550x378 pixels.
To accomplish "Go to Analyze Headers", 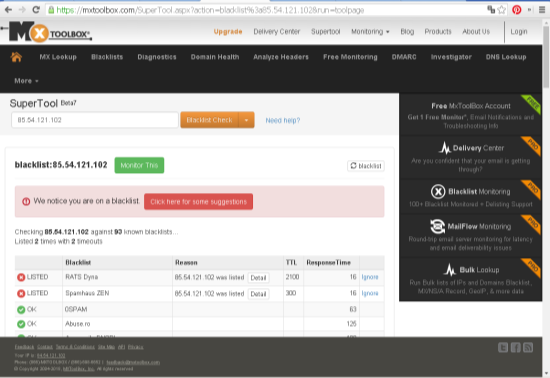I will pyautogui.click(x=281, y=57).
